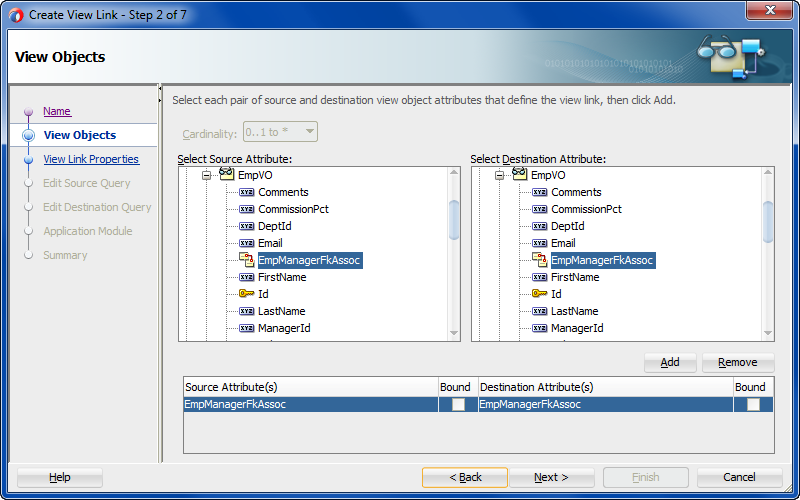
Task: Go back with the Back button
Action: tap(465, 477)
